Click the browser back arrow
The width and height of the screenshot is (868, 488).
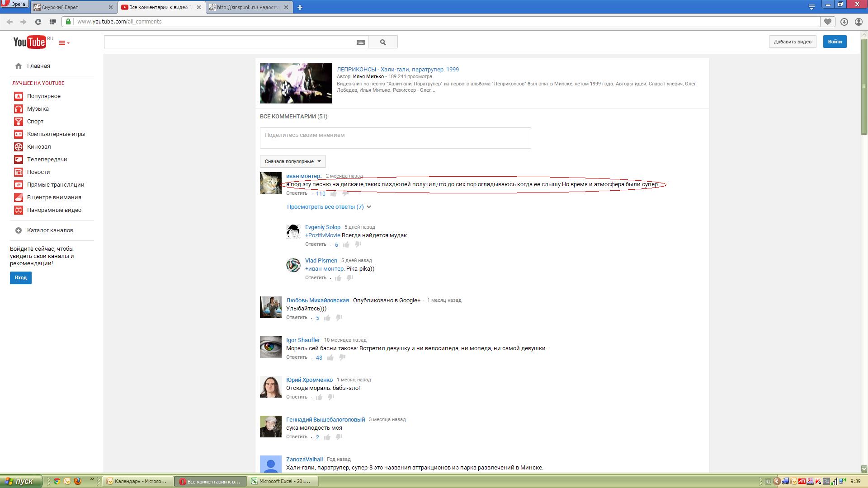tap(10, 22)
